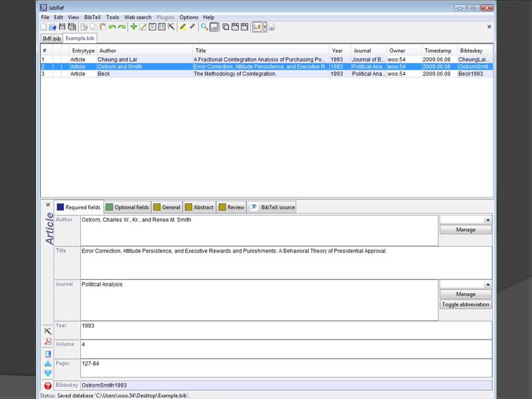Screen dimensions: 532x399
Task: Close the current database with toolbar X
Action: point(489,27)
